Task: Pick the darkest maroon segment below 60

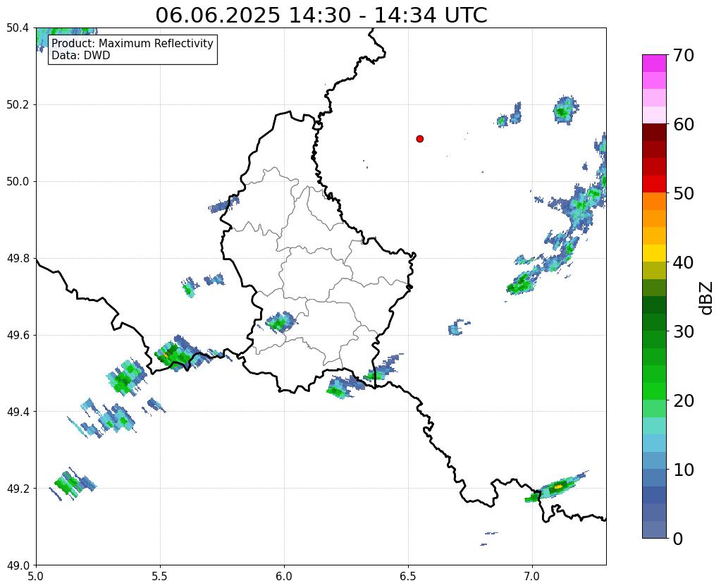Action: (x=654, y=133)
